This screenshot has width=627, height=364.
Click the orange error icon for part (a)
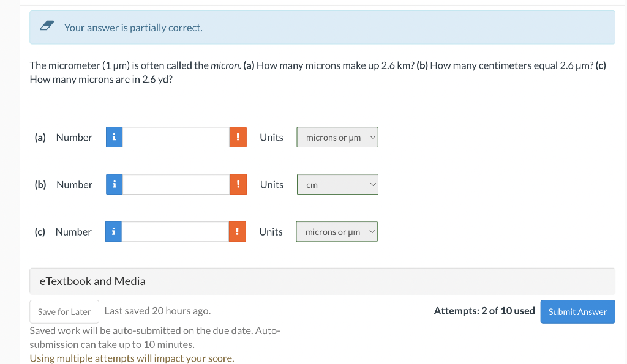point(238,138)
